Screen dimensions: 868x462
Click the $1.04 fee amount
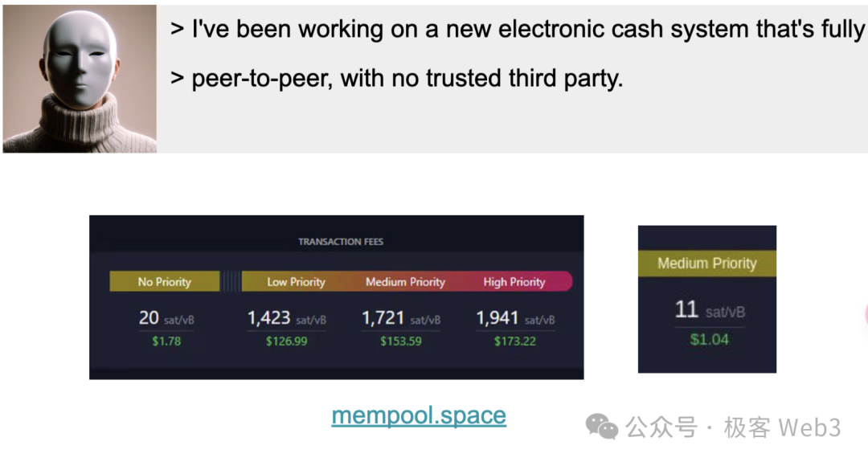click(709, 339)
